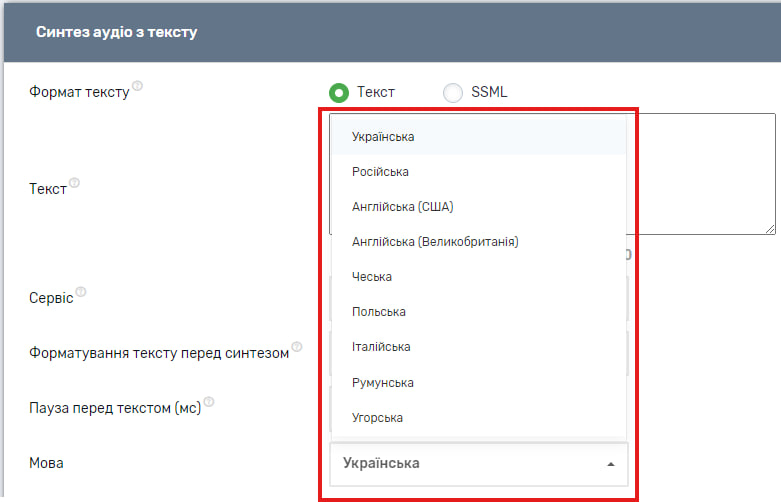Select Чеська language option
The height and width of the screenshot is (502, 781).
[x=372, y=277]
